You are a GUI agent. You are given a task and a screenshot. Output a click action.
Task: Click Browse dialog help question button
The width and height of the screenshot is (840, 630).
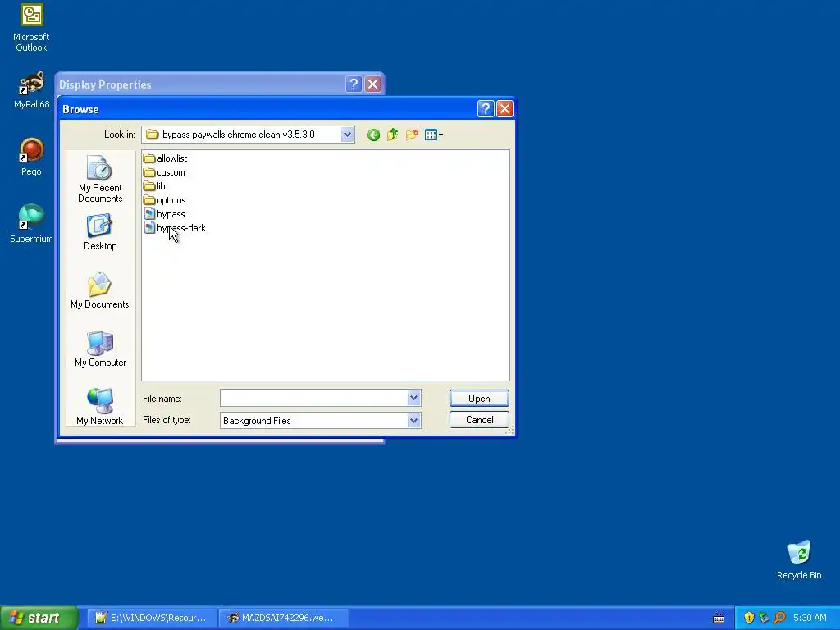click(x=486, y=109)
